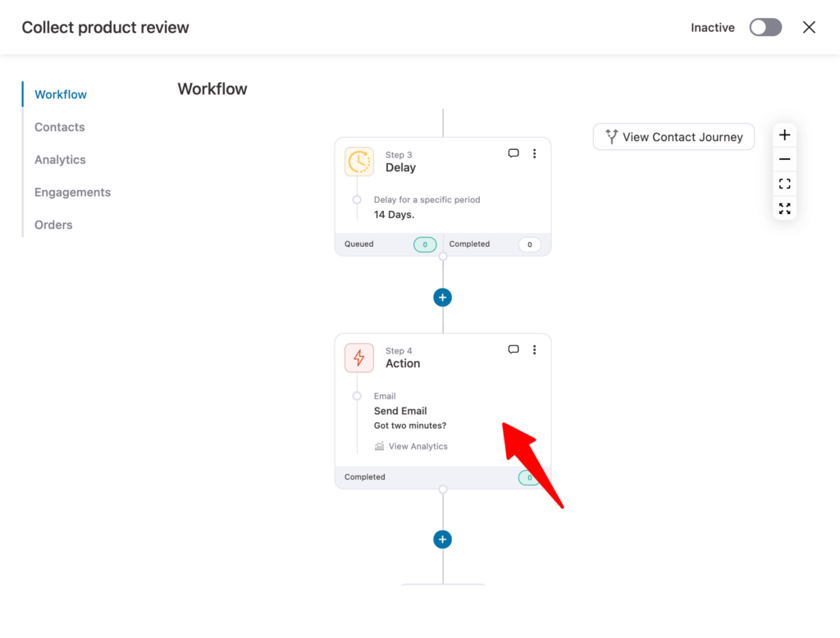
Task: Open the Analytics section
Action: pyautogui.click(x=59, y=159)
